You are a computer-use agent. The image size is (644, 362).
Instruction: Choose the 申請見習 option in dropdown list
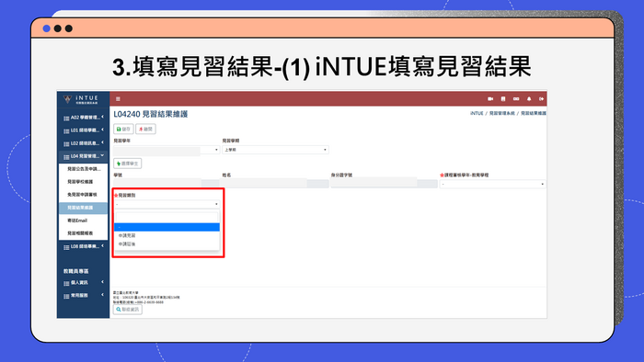pyautogui.click(x=167, y=236)
